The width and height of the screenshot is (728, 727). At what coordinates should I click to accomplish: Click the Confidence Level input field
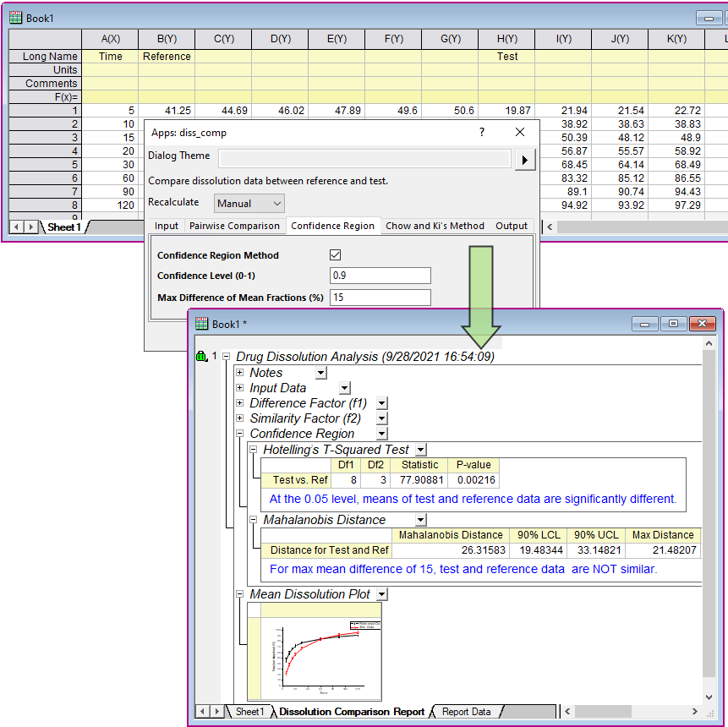[380, 276]
